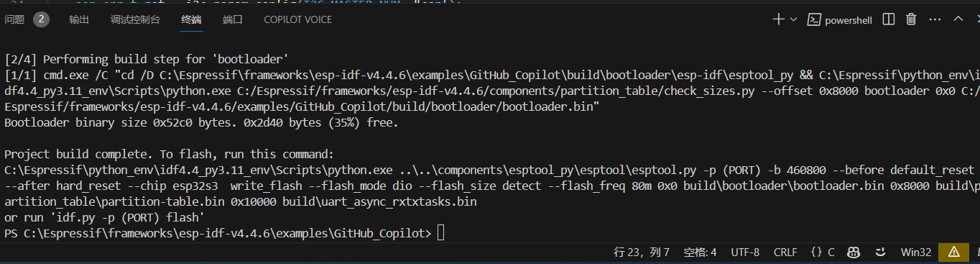The width and height of the screenshot is (980, 264).
Task: Change indentation via 空格: 4
Action: 700,252
